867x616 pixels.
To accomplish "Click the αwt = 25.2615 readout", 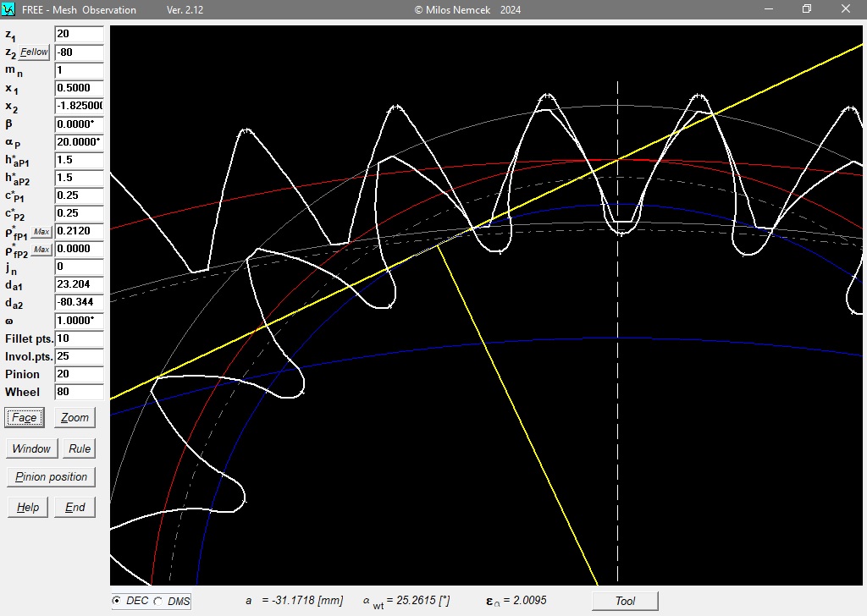I will (x=406, y=601).
